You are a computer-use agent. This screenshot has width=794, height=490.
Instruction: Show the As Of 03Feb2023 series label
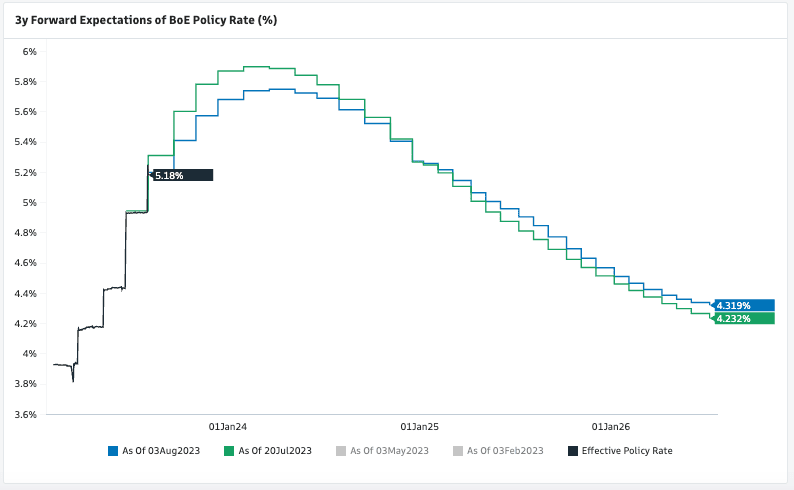pos(505,451)
